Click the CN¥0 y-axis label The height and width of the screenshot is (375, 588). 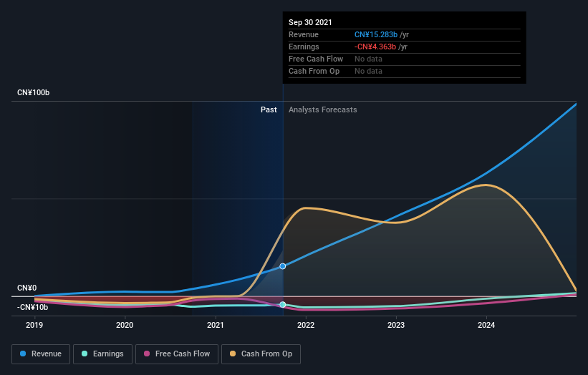[27, 288]
